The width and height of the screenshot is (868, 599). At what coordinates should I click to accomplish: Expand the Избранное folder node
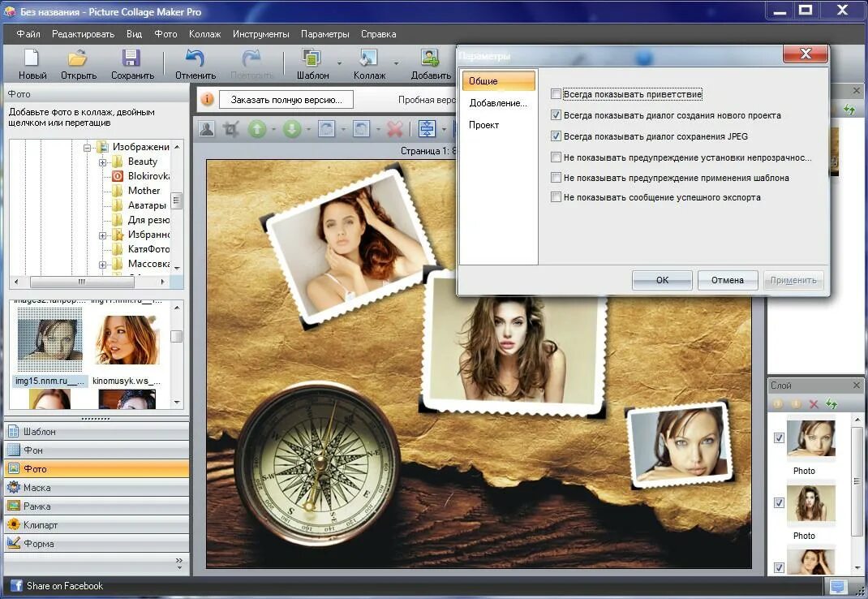(102, 235)
